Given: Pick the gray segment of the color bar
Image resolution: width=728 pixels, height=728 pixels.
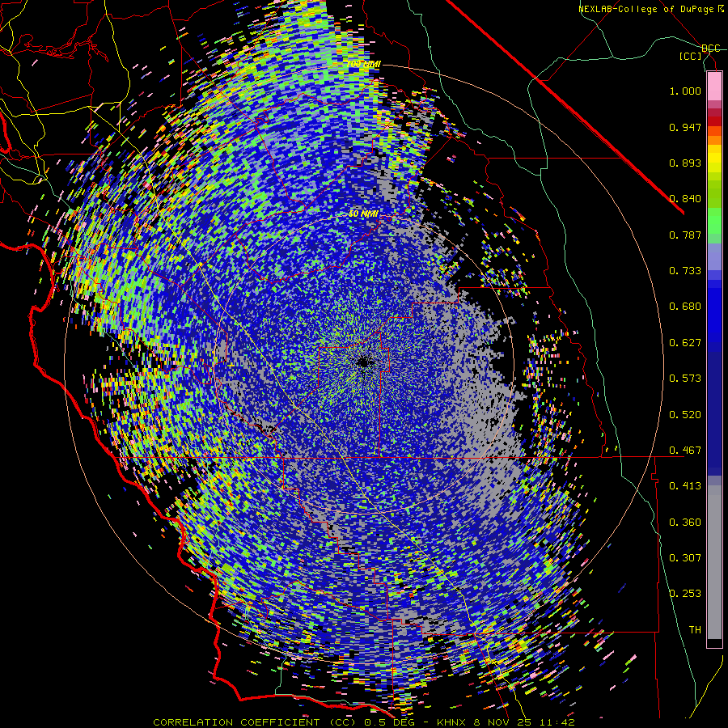Looking at the screenshot, I should 714,562.
